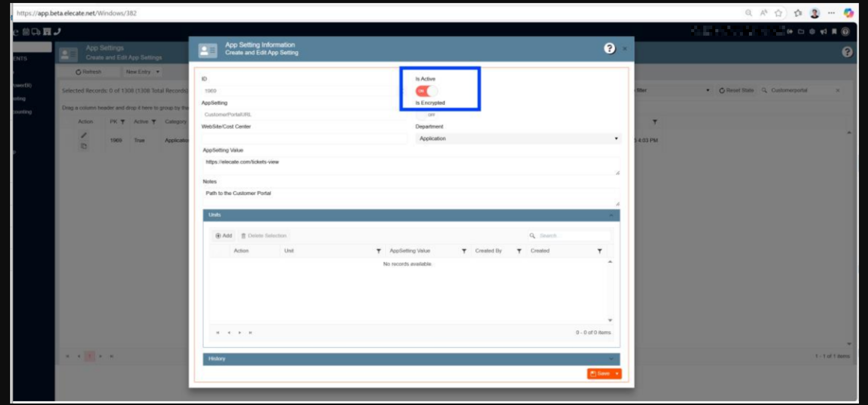Click the orange Save button
Screen dimensions: 868x405
600,374
